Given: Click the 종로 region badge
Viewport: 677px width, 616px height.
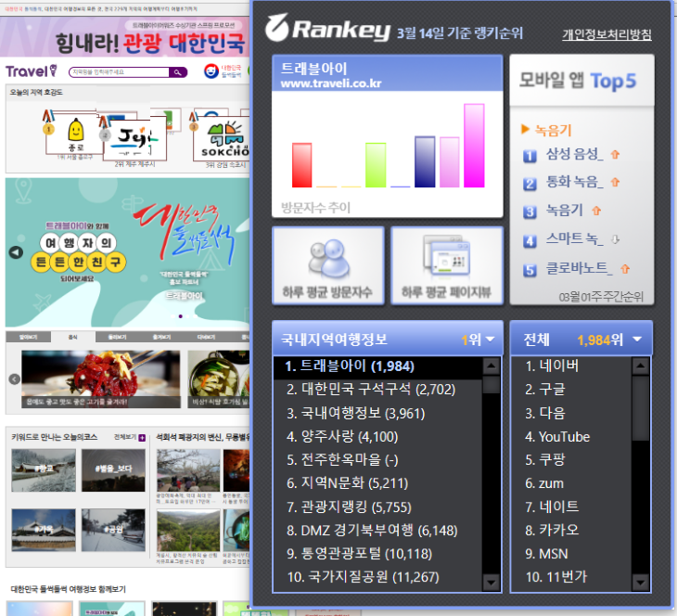Looking at the screenshot, I should pyautogui.click(x=75, y=134).
